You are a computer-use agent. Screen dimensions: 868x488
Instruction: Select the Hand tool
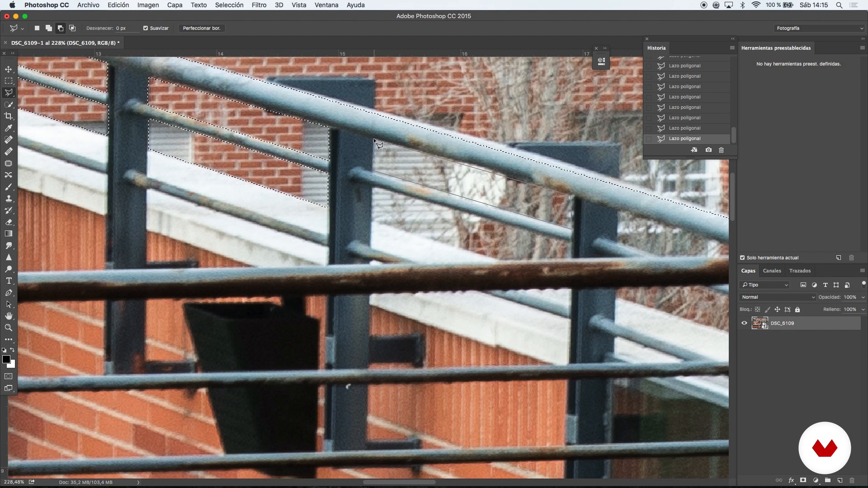[9, 316]
